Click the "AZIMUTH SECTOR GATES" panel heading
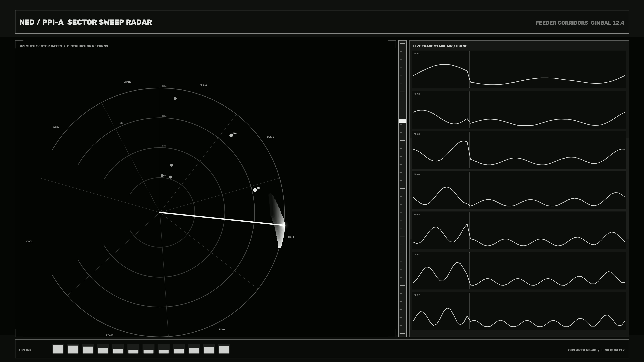The width and height of the screenshot is (644, 362). point(41,46)
